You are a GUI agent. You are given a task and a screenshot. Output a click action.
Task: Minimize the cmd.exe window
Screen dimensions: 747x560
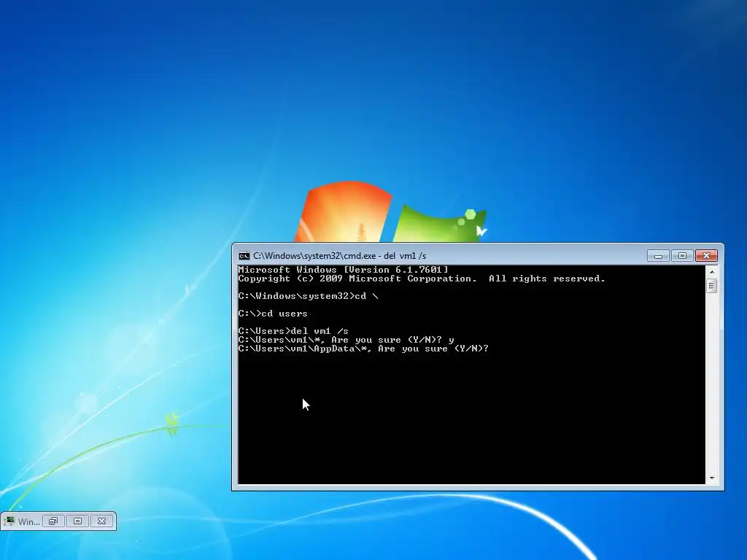click(658, 256)
